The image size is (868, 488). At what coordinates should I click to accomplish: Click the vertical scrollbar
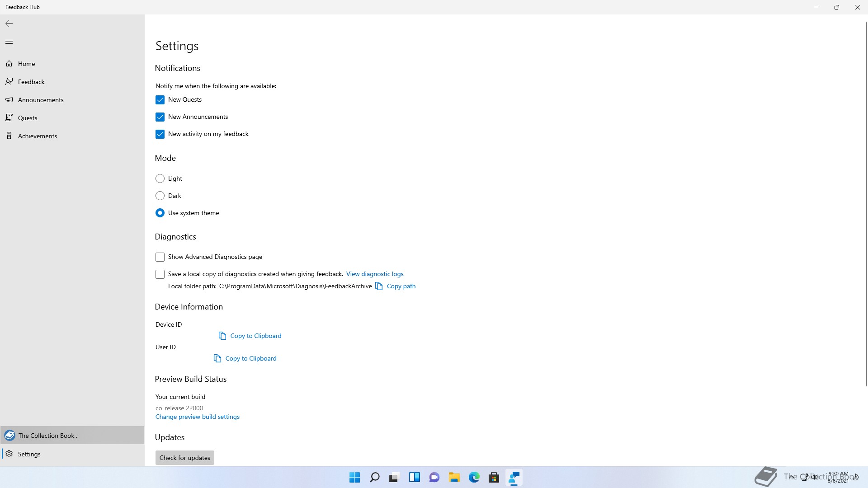pos(866,203)
